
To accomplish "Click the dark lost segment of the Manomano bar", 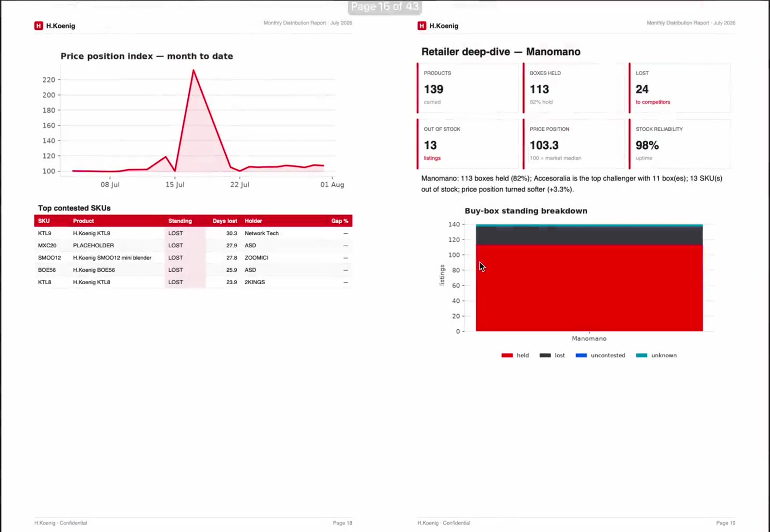I will coord(589,236).
